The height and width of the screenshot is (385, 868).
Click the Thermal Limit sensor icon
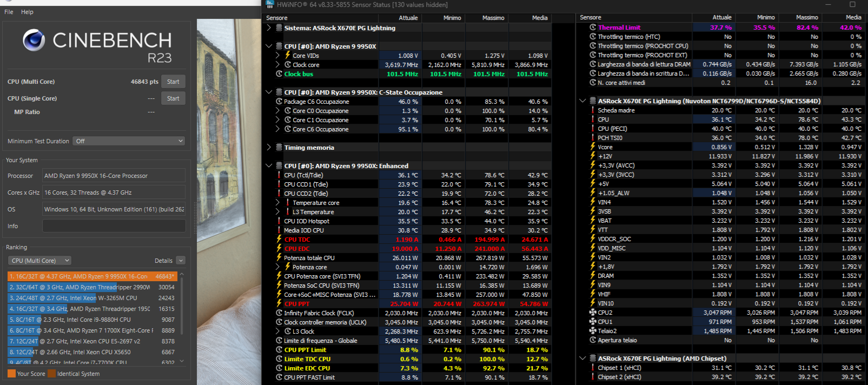tap(593, 28)
